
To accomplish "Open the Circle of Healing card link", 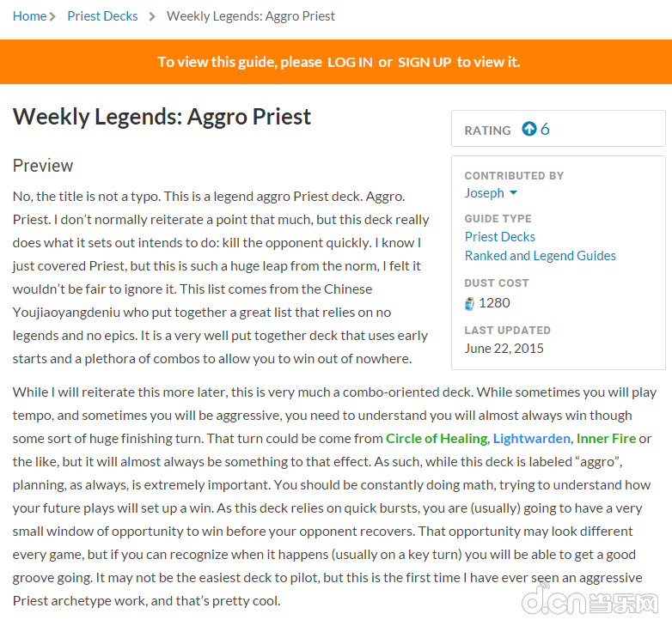I will [437, 439].
